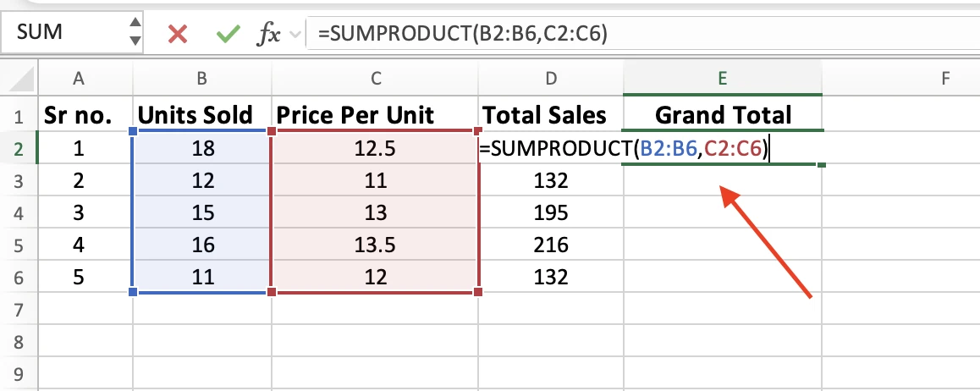Select column D header
The image size is (980, 391).
551,78
